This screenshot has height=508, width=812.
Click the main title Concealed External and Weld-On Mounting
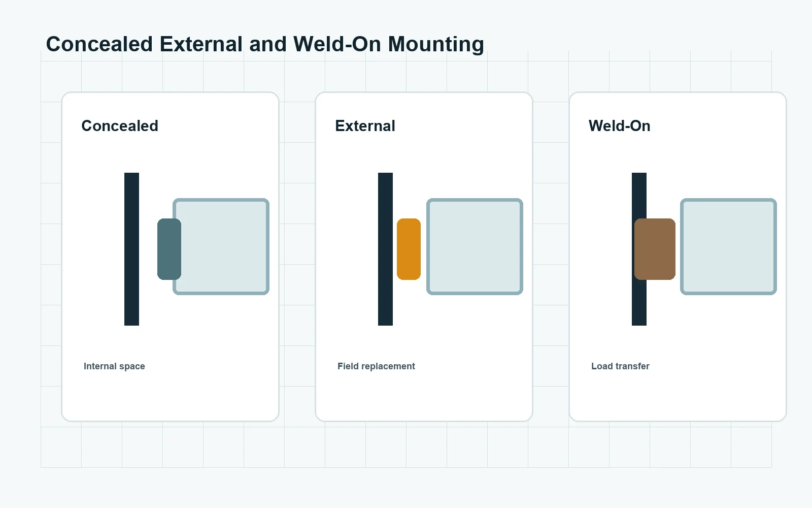coord(265,44)
